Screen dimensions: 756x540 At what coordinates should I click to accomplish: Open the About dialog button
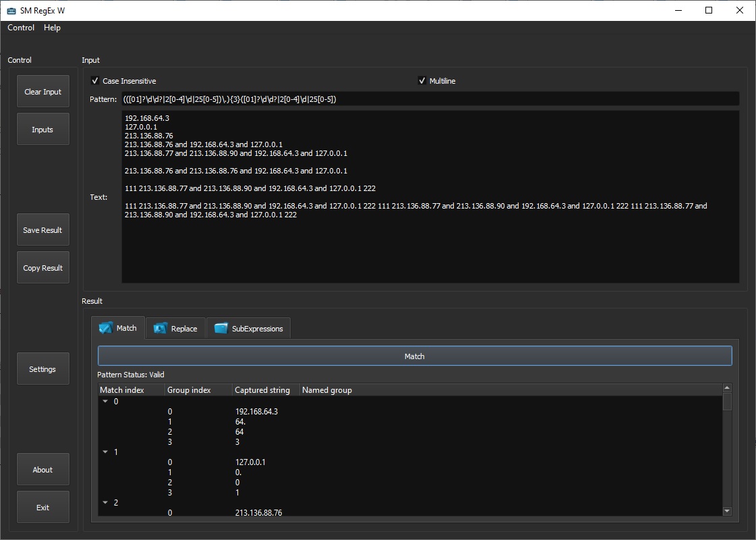click(x=43, y=469)
